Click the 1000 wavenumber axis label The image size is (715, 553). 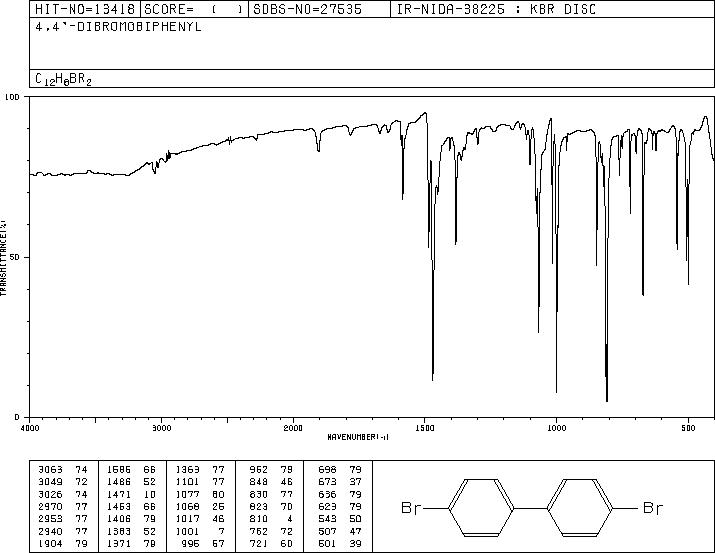[556, 428]
